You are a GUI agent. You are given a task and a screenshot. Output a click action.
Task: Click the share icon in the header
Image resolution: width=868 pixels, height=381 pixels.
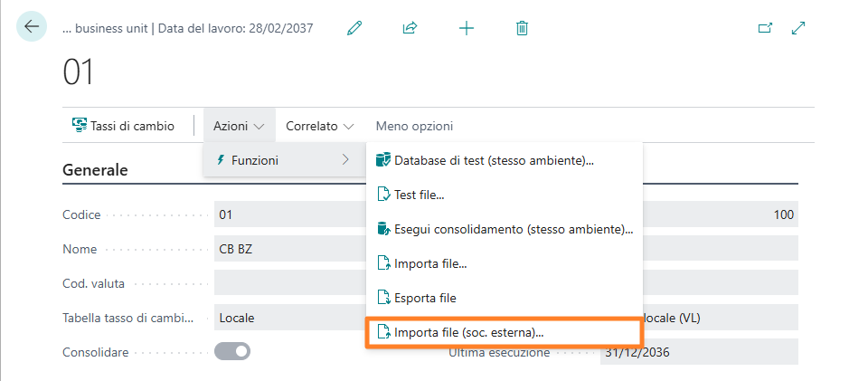[410, 28]
